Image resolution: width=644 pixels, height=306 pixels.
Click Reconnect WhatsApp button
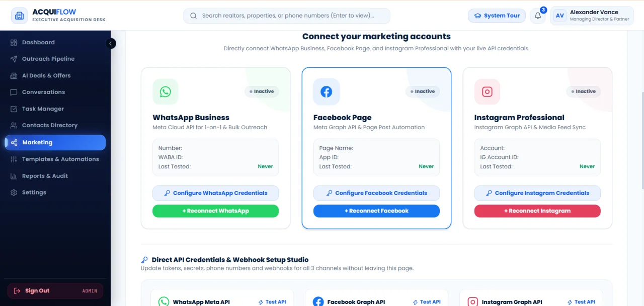pyautogui.click(x=215, y=211)
